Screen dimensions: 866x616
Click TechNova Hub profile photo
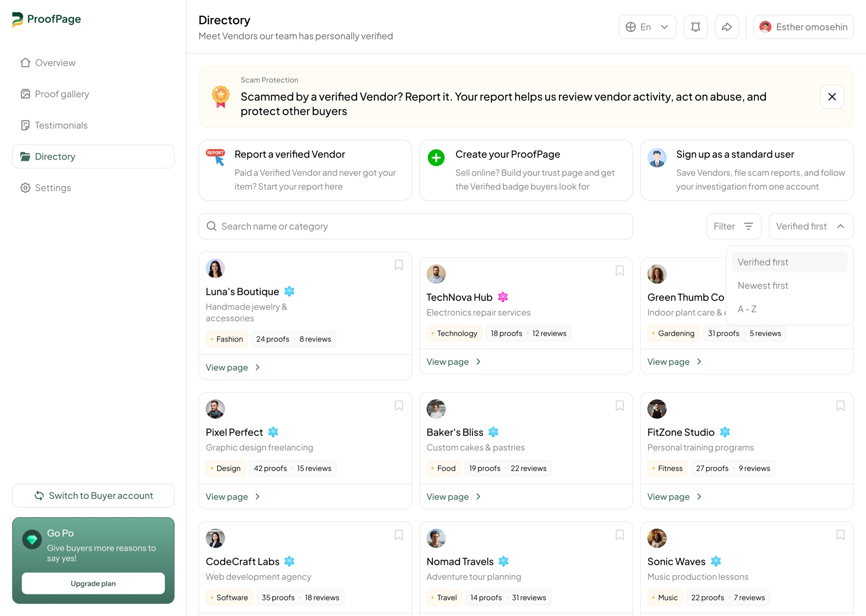coord(436,274)
